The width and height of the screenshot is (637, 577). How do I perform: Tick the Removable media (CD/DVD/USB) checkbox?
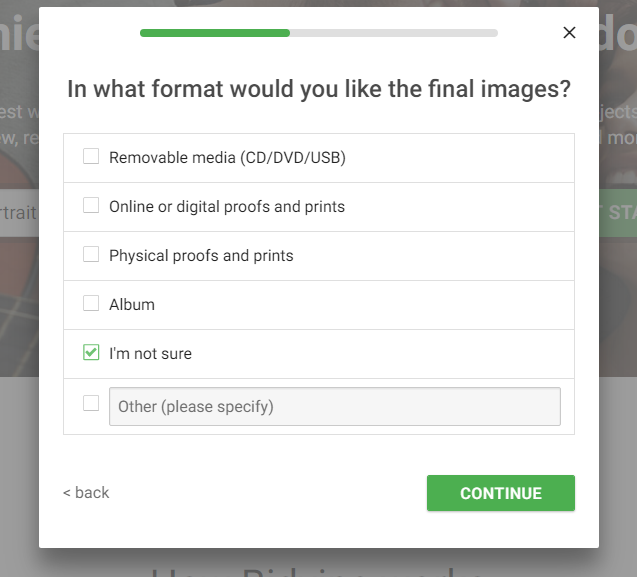pos(91,156)
